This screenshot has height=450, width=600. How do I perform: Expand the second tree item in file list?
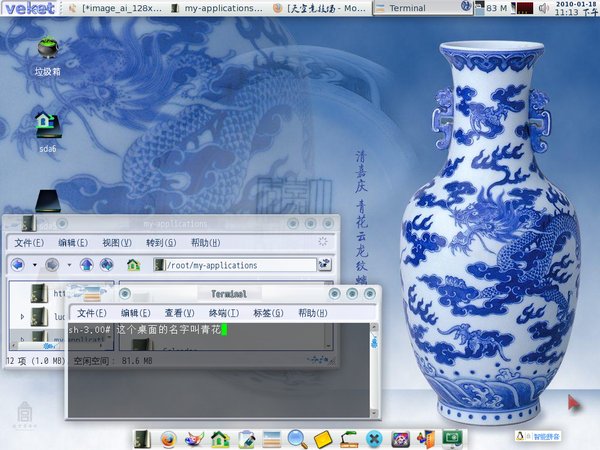point(23,316)
